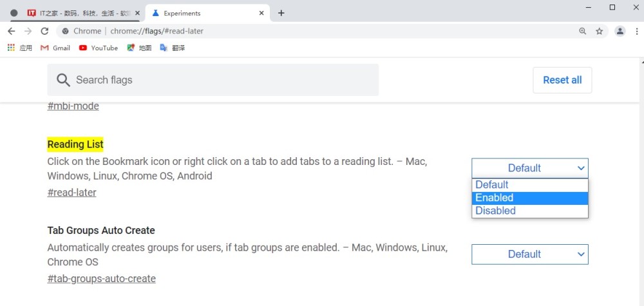Close the Experiments tab
The height and width of the screenshot is (306, 644).
point(261,13)
